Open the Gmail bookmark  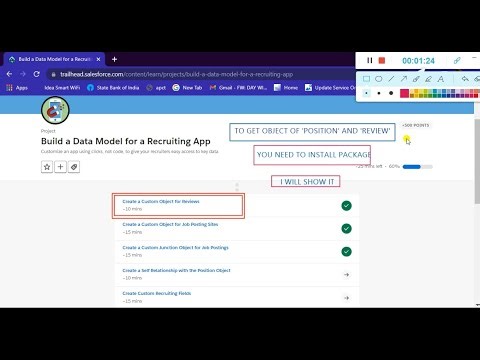pyautogui.click(x=238, y=88)
